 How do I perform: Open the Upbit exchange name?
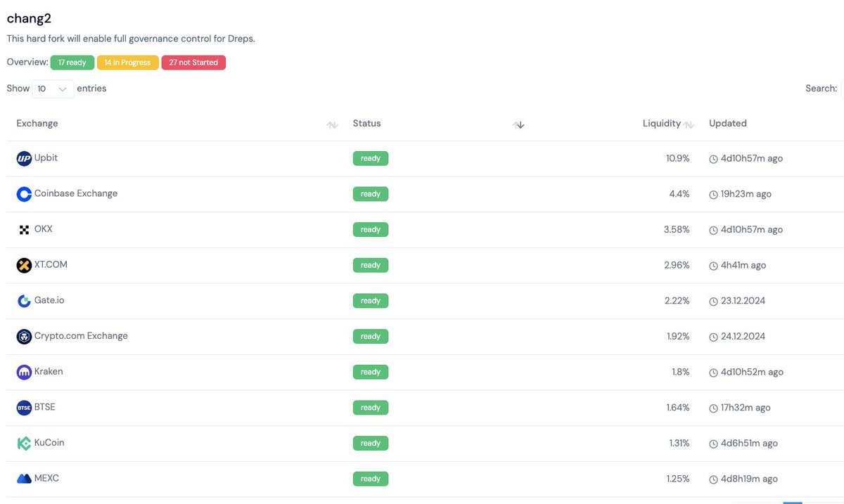point(46,158)
